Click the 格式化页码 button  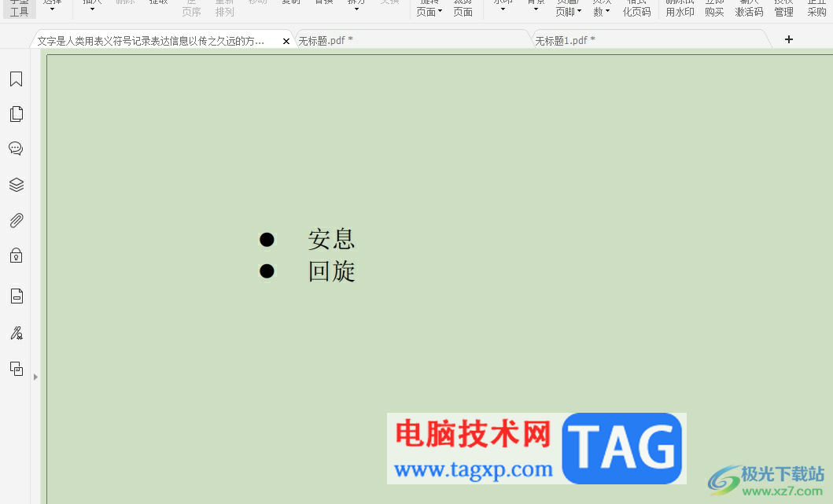[x=636, y=8]
